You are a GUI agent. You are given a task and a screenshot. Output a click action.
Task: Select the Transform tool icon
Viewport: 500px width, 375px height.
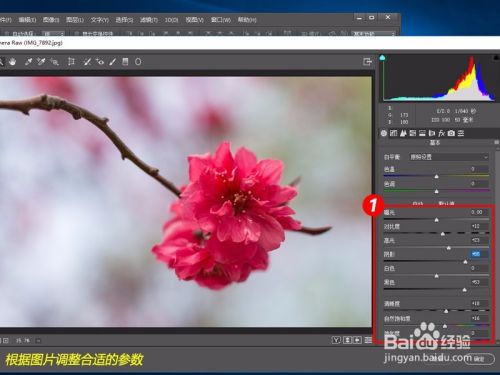pos(71,62)
